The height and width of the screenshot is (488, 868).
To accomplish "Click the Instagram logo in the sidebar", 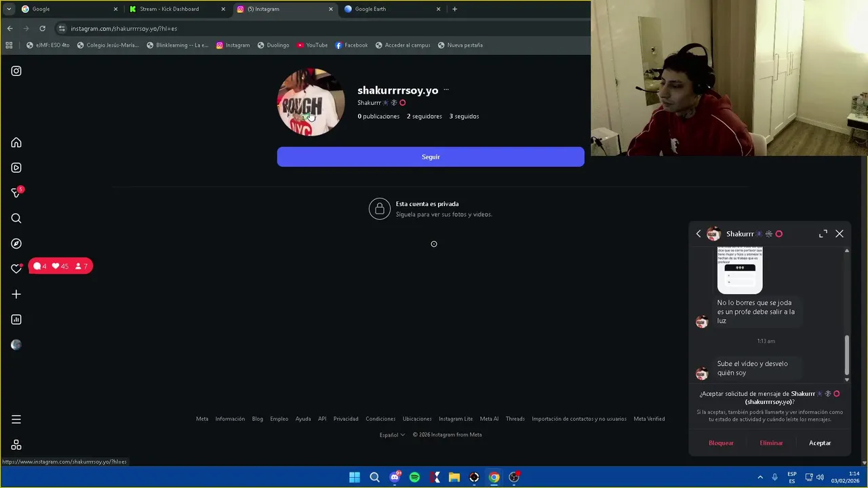I will (16, 71).
